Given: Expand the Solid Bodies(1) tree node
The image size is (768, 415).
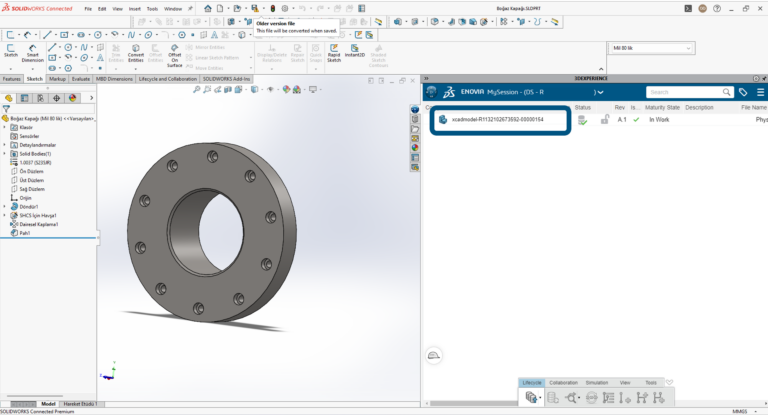Looking at the screenshot, I should 5,154.
